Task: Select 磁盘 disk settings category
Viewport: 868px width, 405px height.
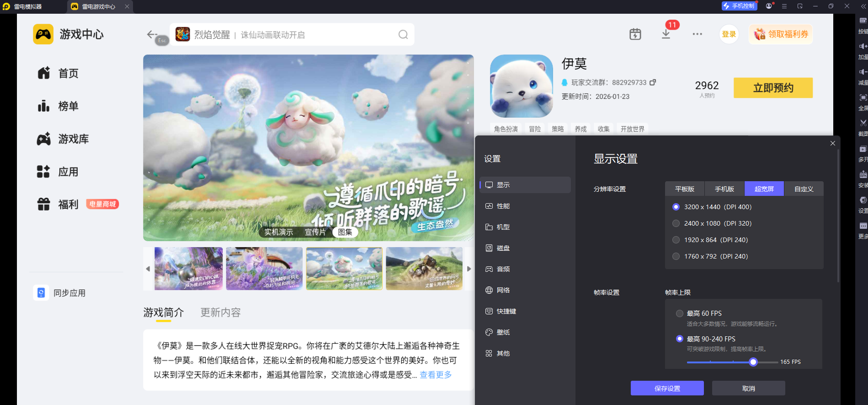Action: (x=525, y=248)
